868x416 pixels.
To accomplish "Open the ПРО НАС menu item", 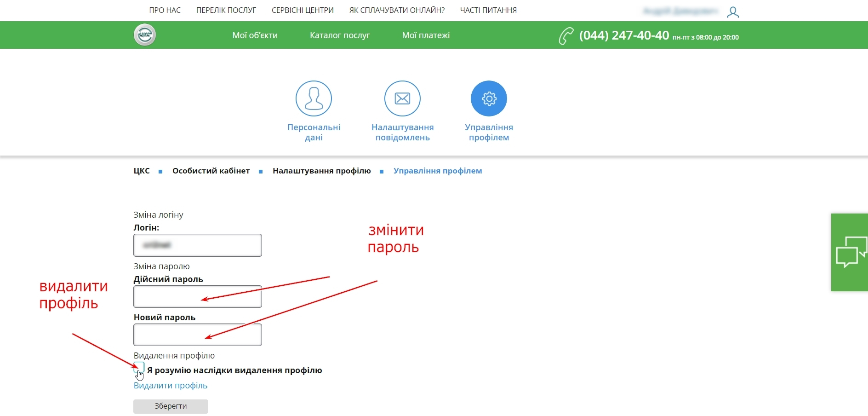I will tap(165, 10).
